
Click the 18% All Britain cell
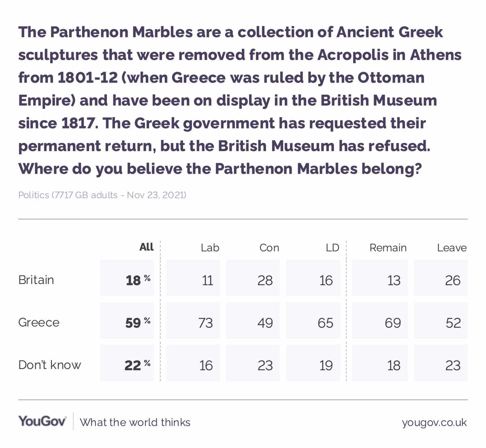coord(127,278)
